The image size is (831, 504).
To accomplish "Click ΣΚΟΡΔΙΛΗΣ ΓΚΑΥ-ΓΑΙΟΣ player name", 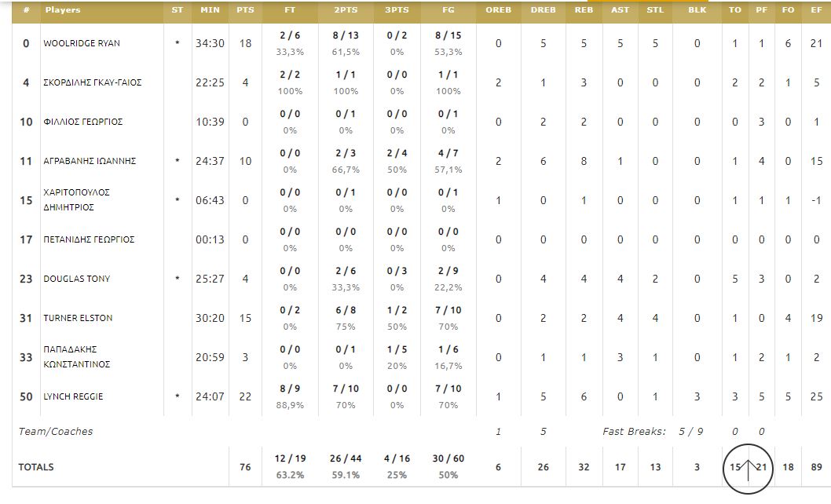I will click(92, 82).
